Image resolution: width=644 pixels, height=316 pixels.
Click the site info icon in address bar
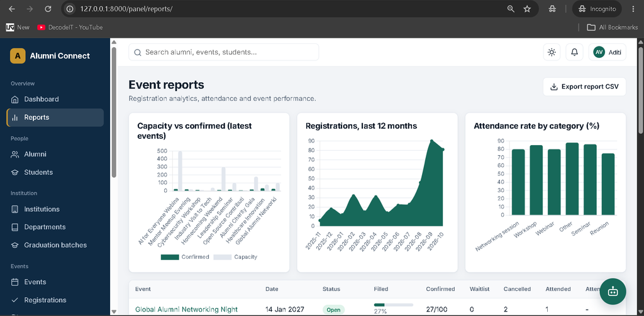point(70,9)
